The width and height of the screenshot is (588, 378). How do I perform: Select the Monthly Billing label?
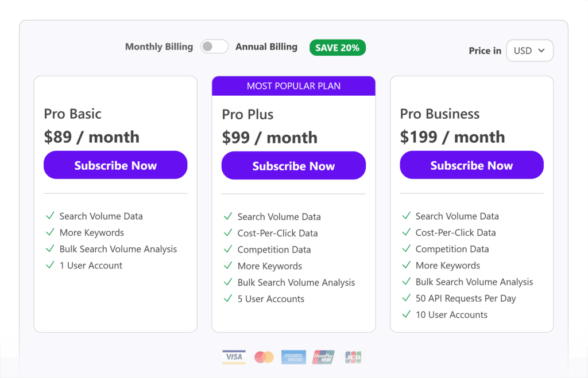(159, 47)
